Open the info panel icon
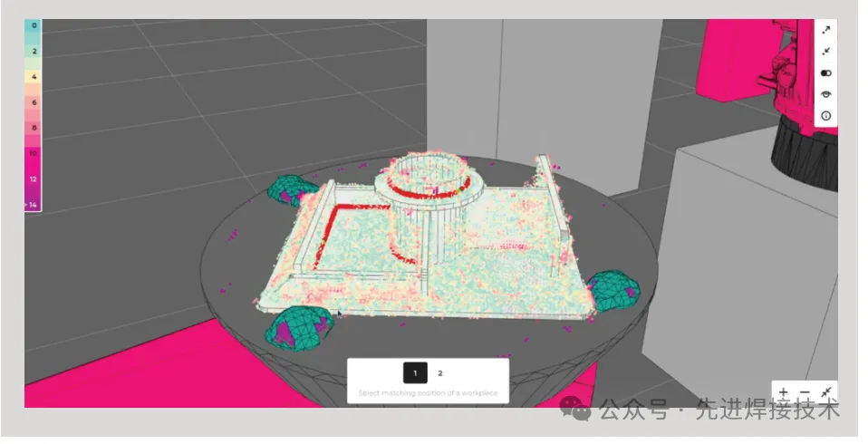868x444 pixels. click(825, 116)
